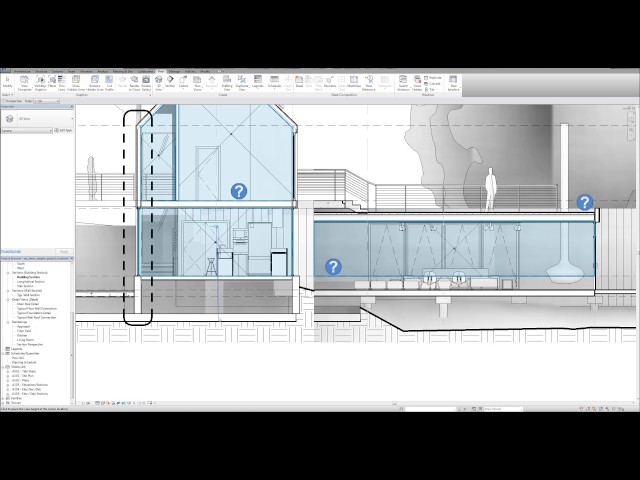Select Longitudinal Section in browser
The width and height of the screenshot is (640, 480).
point(31,282)
